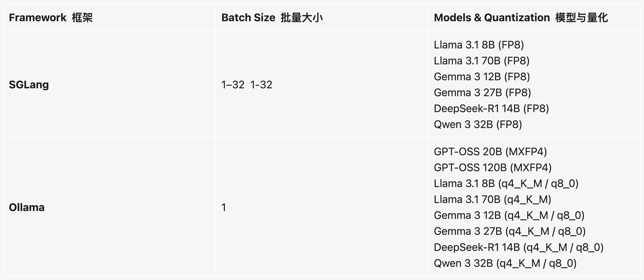Select the Llama 3.1 70B (FP8) line
The width and height of the screenshot is (644, 280).
tap(482, 61)
